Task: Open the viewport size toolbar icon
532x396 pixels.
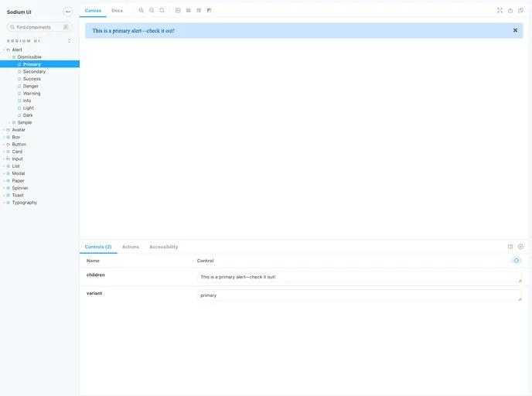Action: tap(199, 11)
